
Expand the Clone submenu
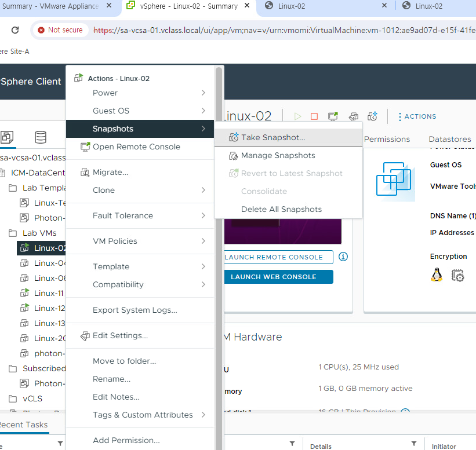click(x=140, y=190)
